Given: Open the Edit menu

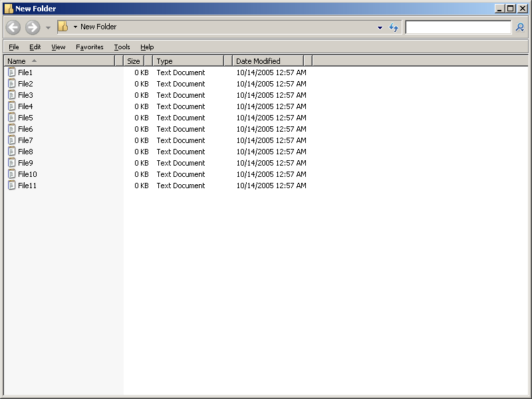Looking at the screenshot, I should [x=35, y=47].
